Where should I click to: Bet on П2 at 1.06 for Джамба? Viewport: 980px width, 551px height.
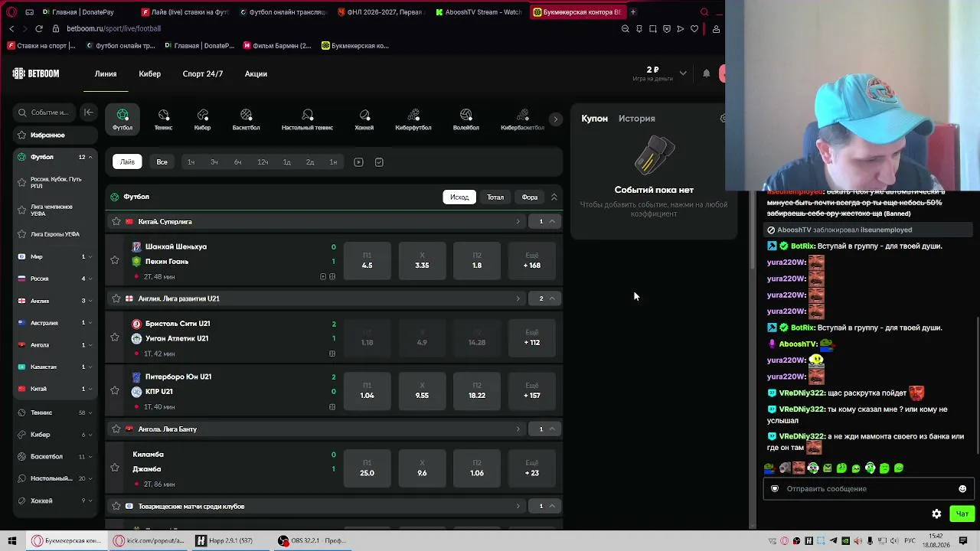(x=477, y=468)
